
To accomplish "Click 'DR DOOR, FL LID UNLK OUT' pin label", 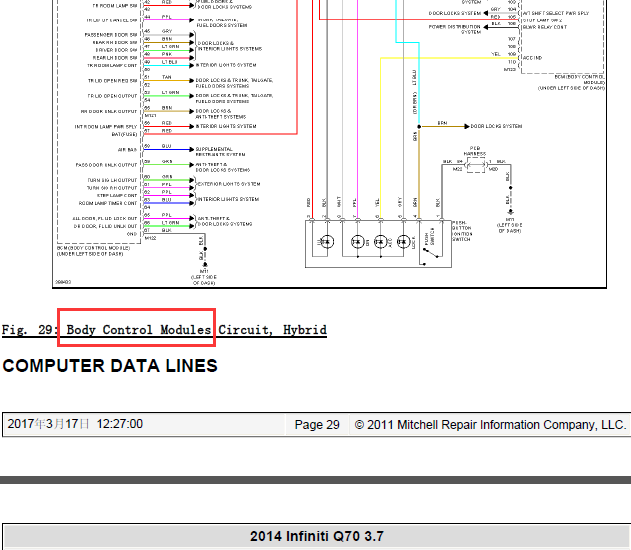I will click(x=105, y=226).
